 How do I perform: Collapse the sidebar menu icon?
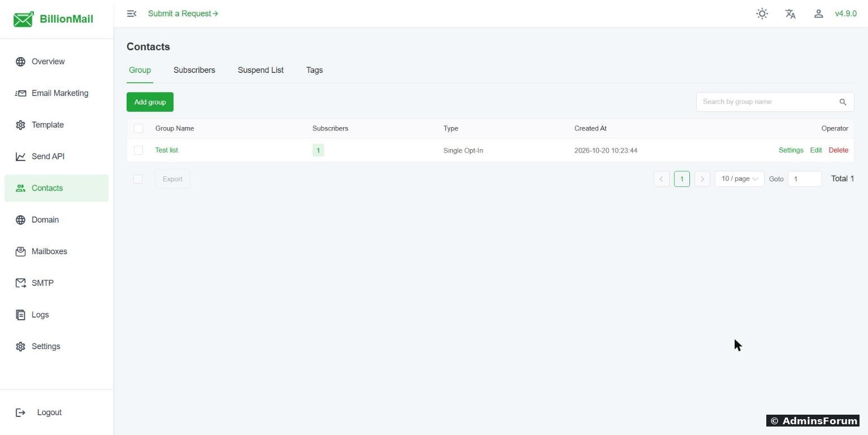[132, 14]
